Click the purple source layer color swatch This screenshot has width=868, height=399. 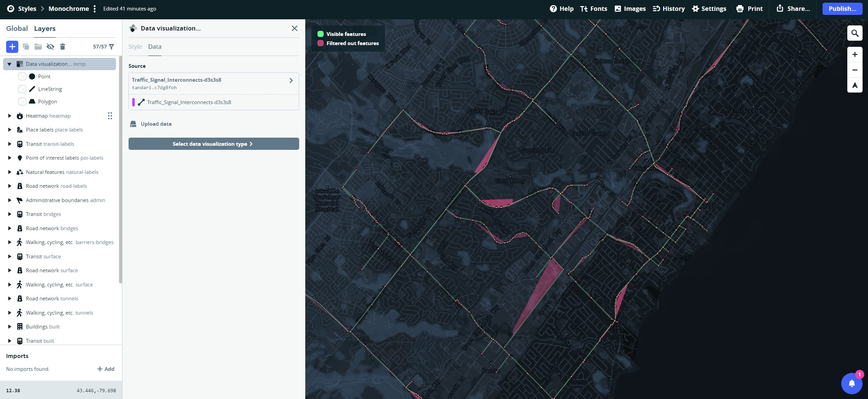click(x=133, y=102)
